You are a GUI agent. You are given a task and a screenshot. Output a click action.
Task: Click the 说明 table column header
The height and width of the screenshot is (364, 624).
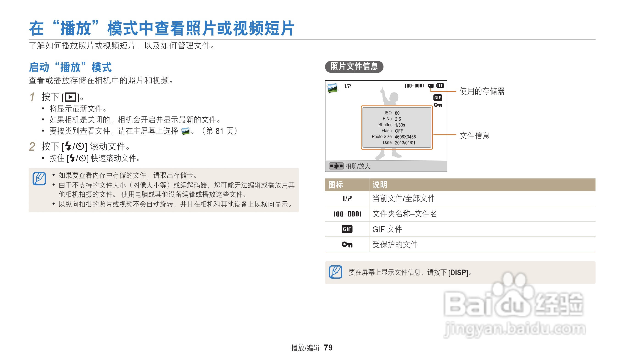click(x=380, y=185)
